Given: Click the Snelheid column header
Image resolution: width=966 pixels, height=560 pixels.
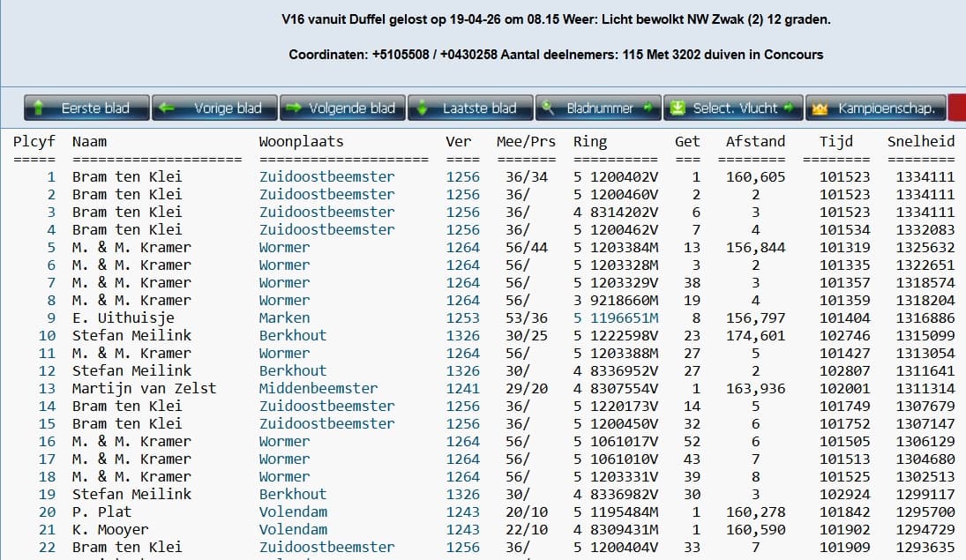Looking at the screenshot, I should [x=920, y=141].
